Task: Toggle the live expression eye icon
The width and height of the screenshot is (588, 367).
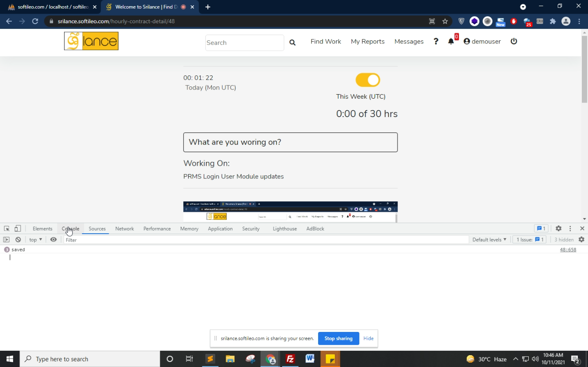Action: coord(54,239)
